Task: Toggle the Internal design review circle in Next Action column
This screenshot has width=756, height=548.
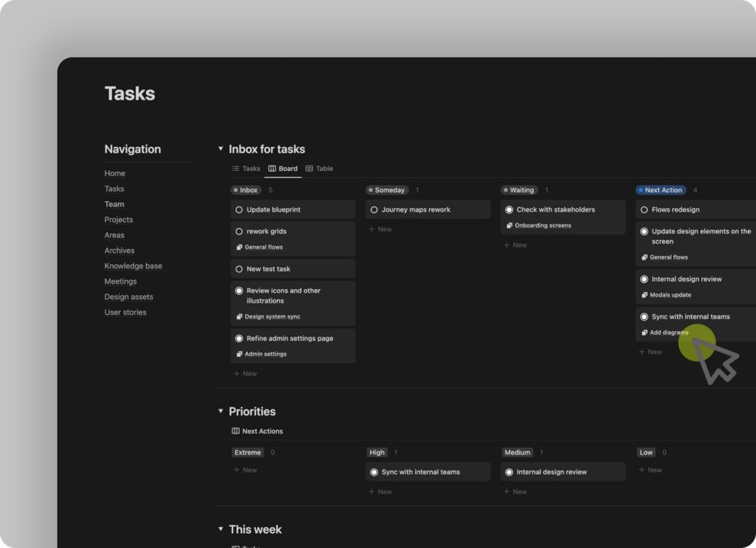Action: [x=644, y=279]
